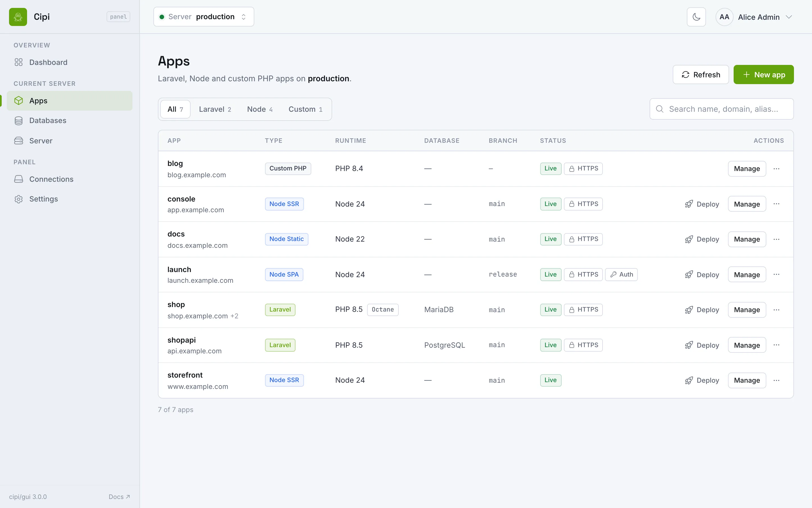Click the HTTPS lock badge on blog row

pyautogui.click(x=583, y=168)
